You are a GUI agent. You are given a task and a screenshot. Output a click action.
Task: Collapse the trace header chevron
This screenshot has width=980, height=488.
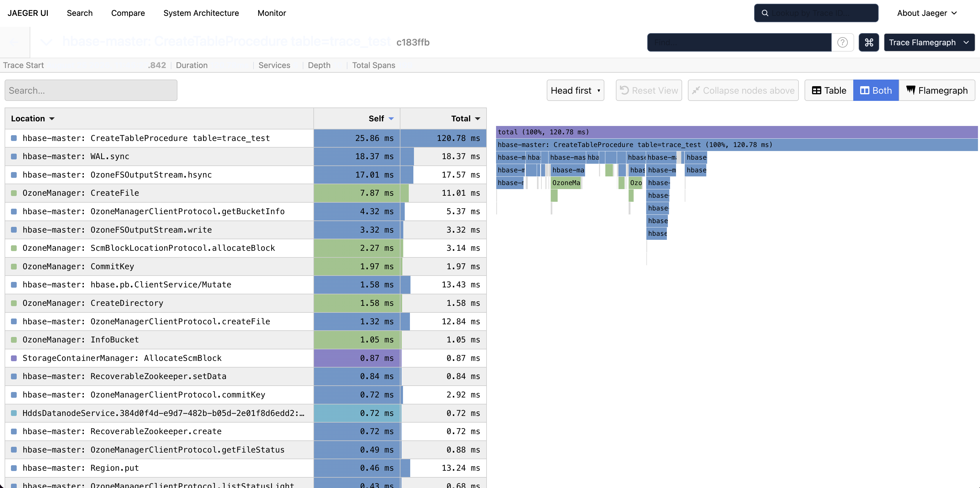coord(46,42)
